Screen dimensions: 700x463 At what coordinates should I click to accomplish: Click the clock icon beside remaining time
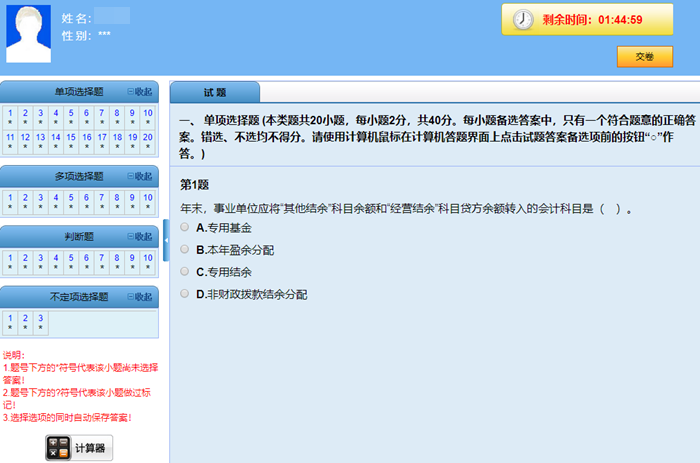[x=522, y=20]
